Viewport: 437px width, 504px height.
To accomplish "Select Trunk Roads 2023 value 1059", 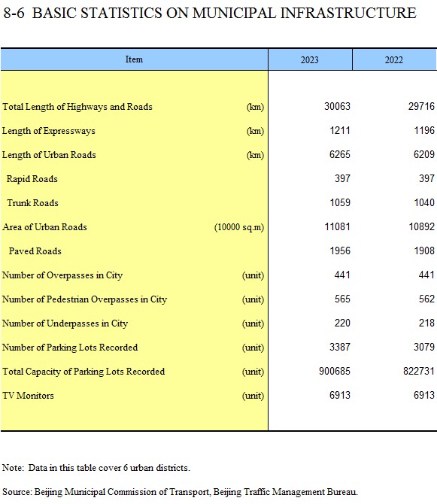I will [340, 202].
